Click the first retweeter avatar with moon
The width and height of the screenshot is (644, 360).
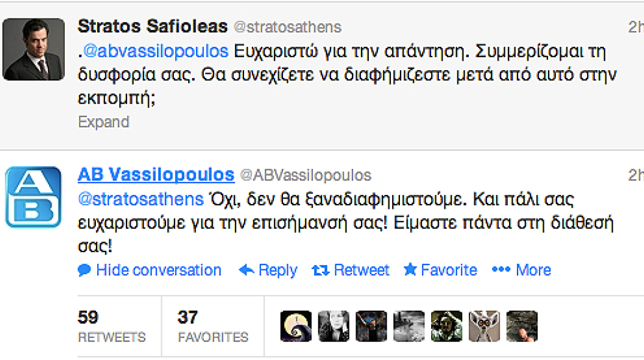(296, 326)
